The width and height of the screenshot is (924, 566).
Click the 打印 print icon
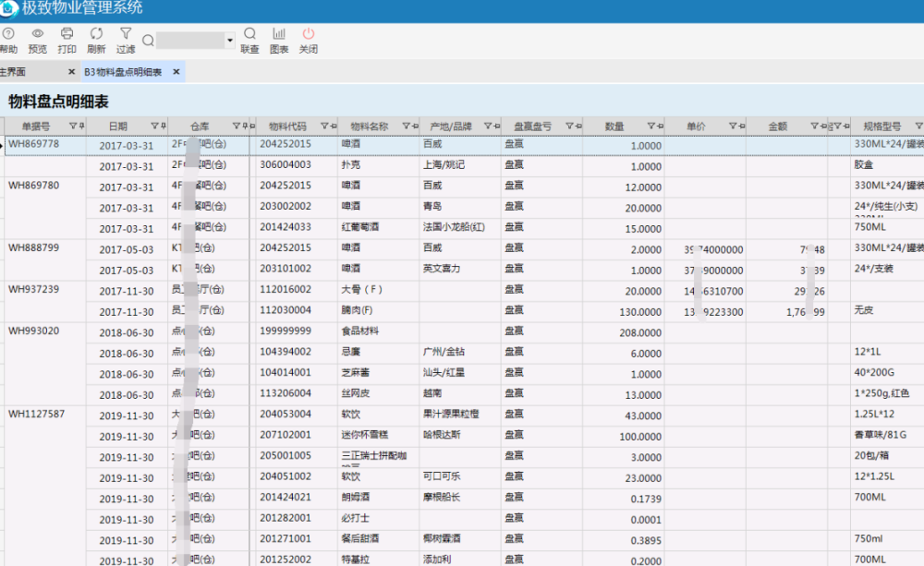pos(67,34)
